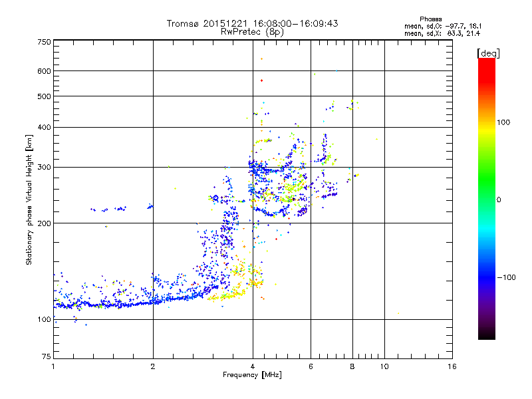Click the '75' y-axis tick label
Viewport: 532px width, 399px height.
point(47,356)
